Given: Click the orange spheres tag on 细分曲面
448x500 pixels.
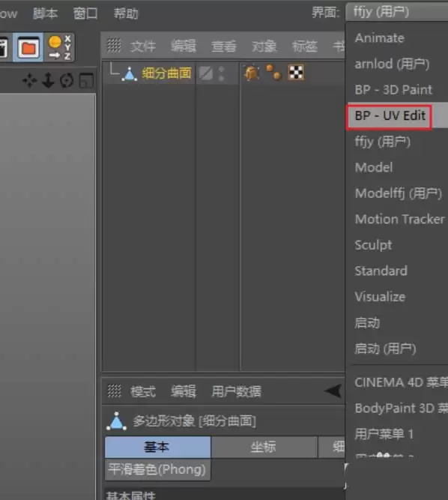Looking at the screenshot, I should point(273,73).
